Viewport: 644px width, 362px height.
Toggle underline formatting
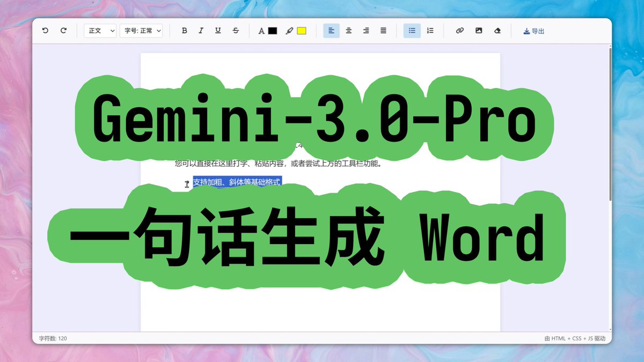(218, 31)
